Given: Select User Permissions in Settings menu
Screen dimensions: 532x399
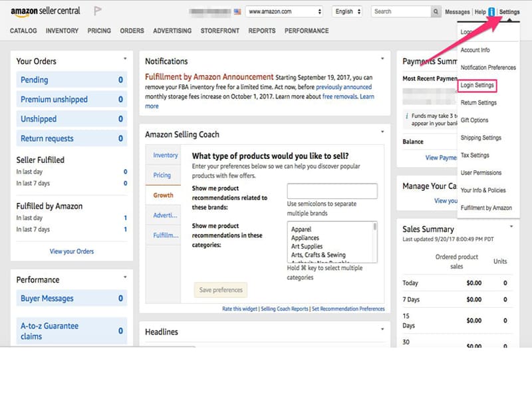Looking at the screenshot, I should [481, 173].
